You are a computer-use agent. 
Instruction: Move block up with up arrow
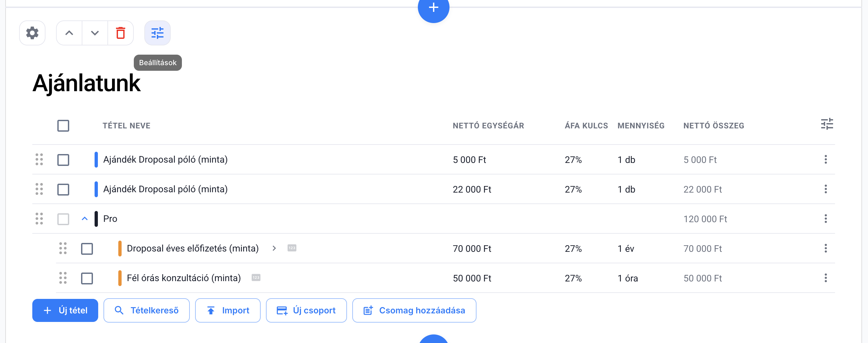coord(69,33)
